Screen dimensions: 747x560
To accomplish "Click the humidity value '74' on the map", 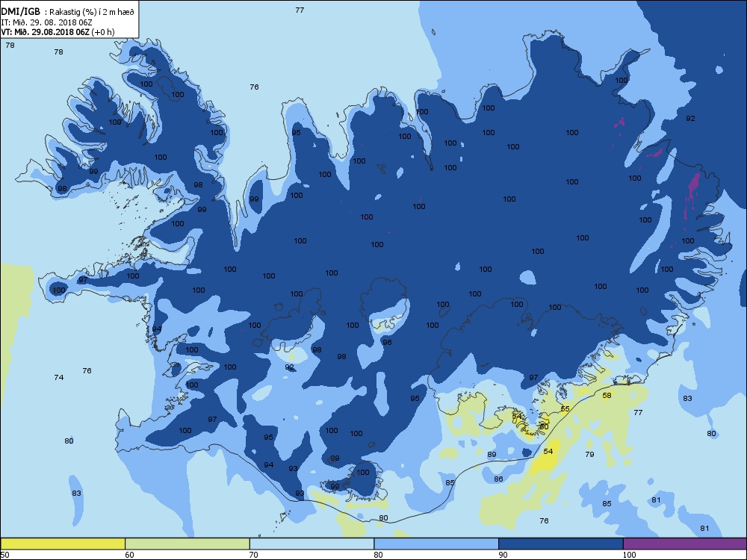I will tap(58, 377).
